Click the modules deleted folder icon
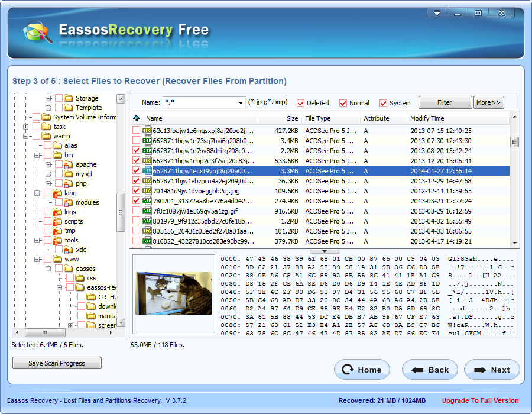The image size is (532, 414). (x=69, y=203)
